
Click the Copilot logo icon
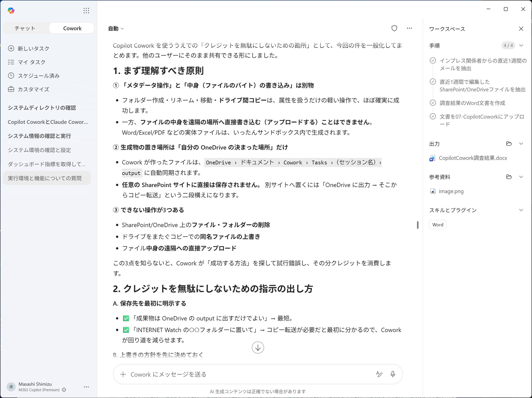click(x=11, y=11)
